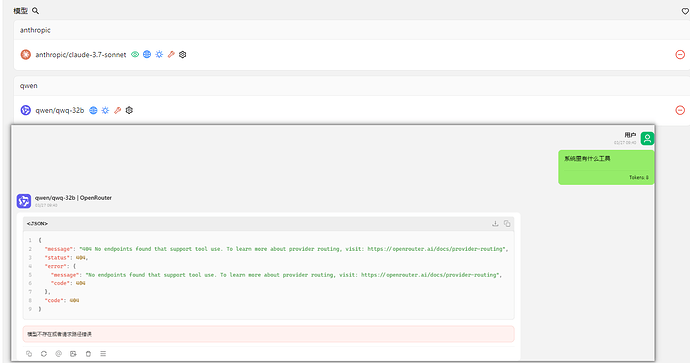Click the heart icon at top right
The width and height of the screenshot is (690, 363).
(x=685, y=11)
